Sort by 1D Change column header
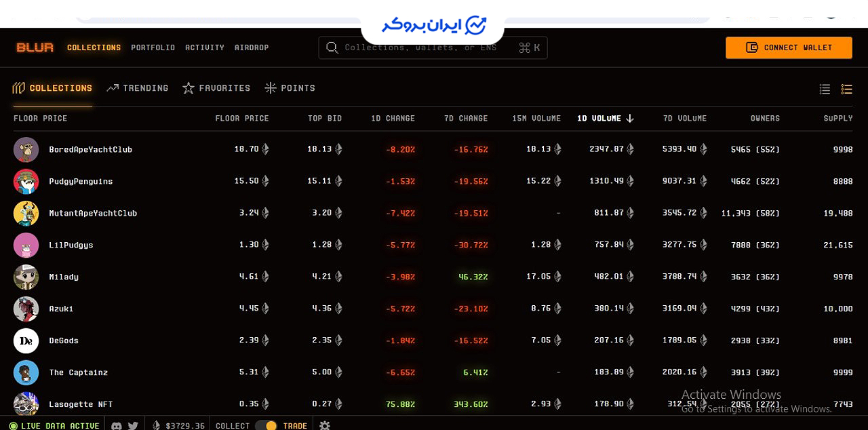Viewport: 868px width, 430px height. point(393,118)
